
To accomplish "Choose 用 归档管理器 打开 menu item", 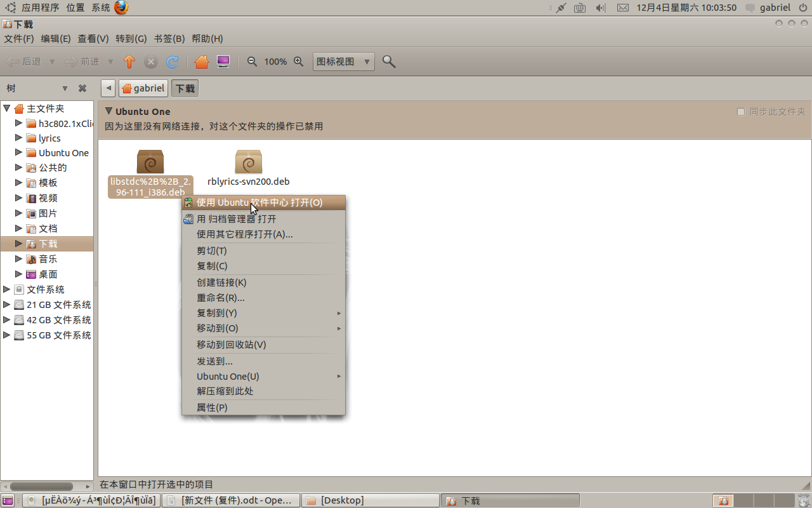I will pos(264,219).
